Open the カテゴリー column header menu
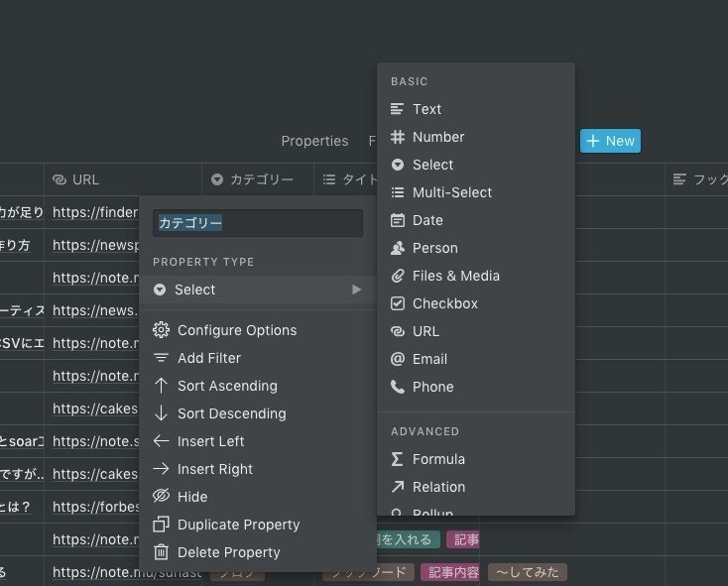728x586 pixels. point(253,179)
